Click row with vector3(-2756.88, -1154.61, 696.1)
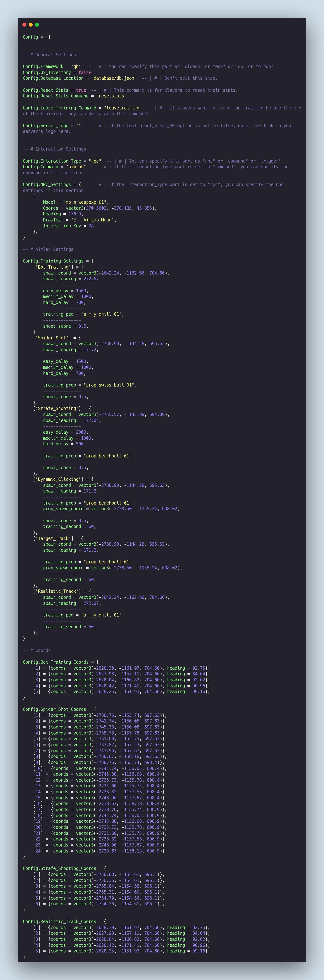Viewport: 324px width, 980px height. point(99,875)
